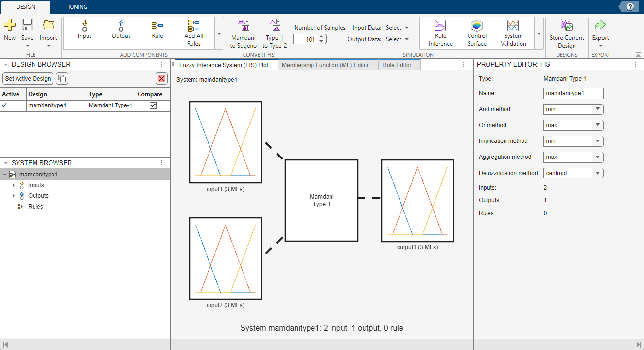Expand Inputs tree node
Screen dimensions: 644x350
14,185
